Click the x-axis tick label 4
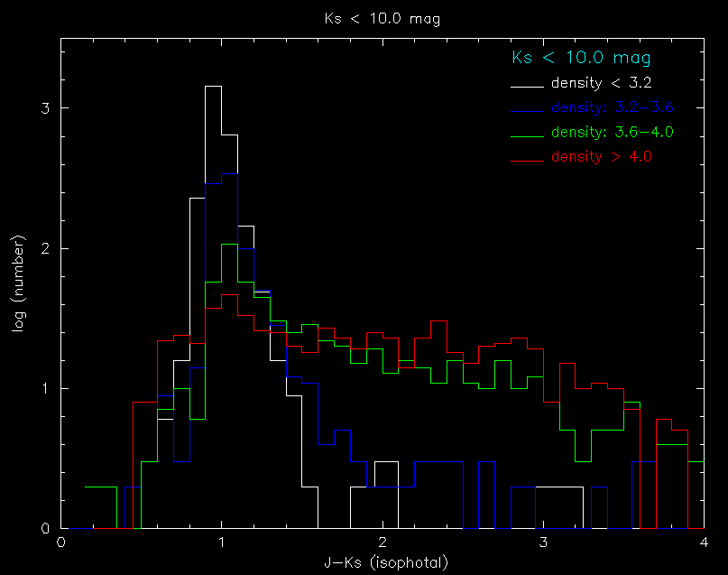The width and height of the screenshot is (728, 575). pos(704,543)
